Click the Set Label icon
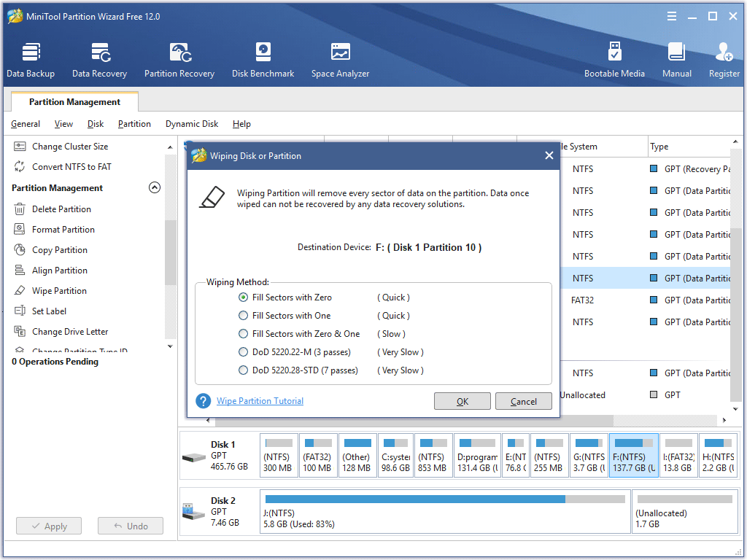747x560 pixels. pyautogui.click(x=20, y=311)
